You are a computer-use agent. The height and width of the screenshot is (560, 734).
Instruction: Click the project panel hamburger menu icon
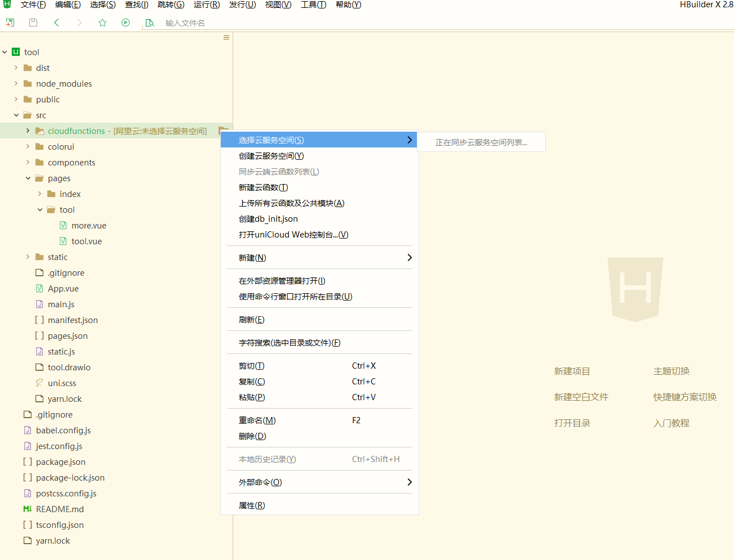pos(226,37)
